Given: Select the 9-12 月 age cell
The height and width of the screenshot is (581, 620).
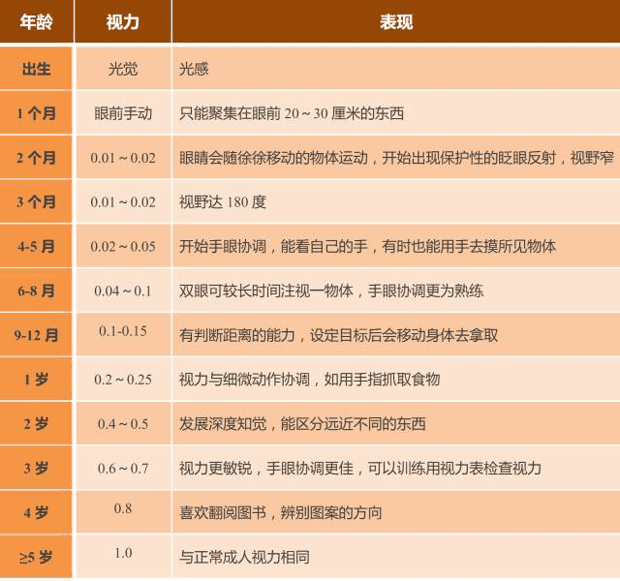Looking at the screenshot, I should click(36, 335).
